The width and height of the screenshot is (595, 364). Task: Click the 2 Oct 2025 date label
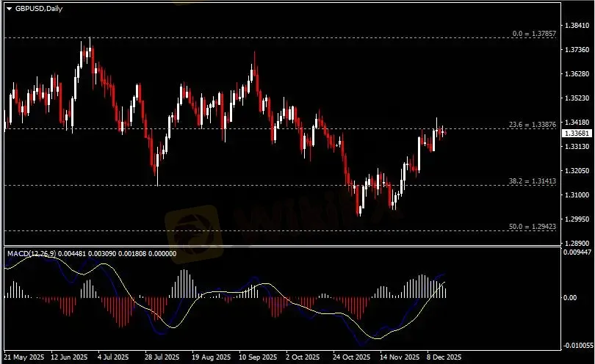(303, 357)
